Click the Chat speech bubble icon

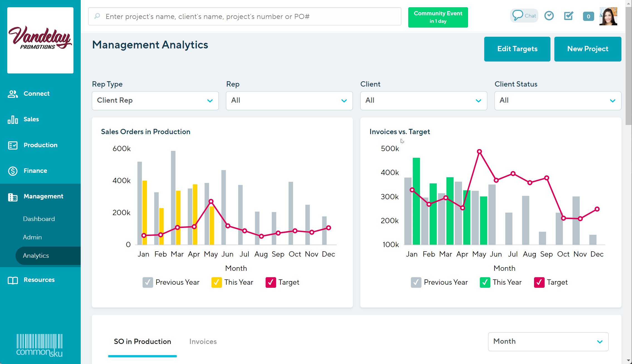pyautogui.click(x=518, y=15)
